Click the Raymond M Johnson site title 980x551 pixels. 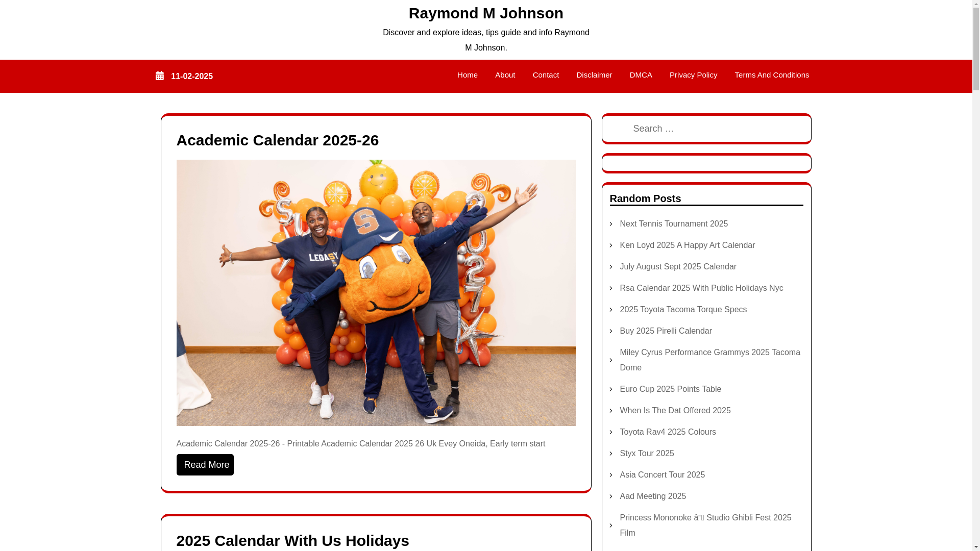coord(486,13)
